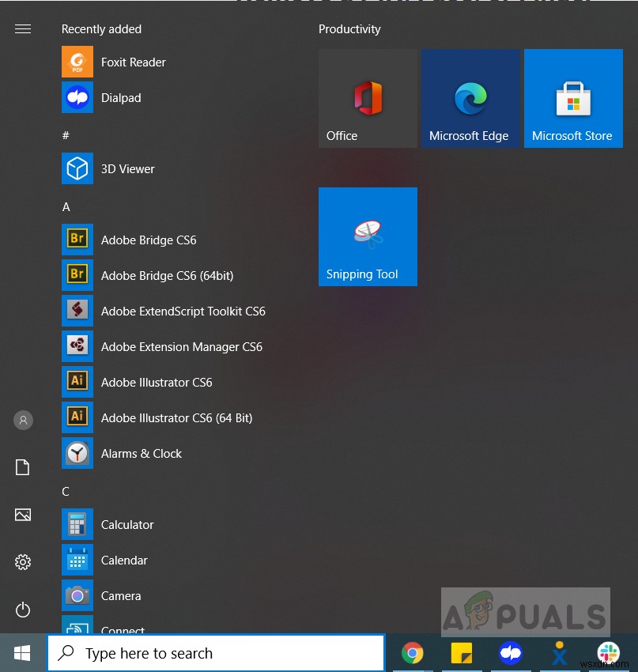Image resolution: width=638 pixels, height=672 pixels.
Task: Open Power options from the sidebar
Action: point(23,610)
